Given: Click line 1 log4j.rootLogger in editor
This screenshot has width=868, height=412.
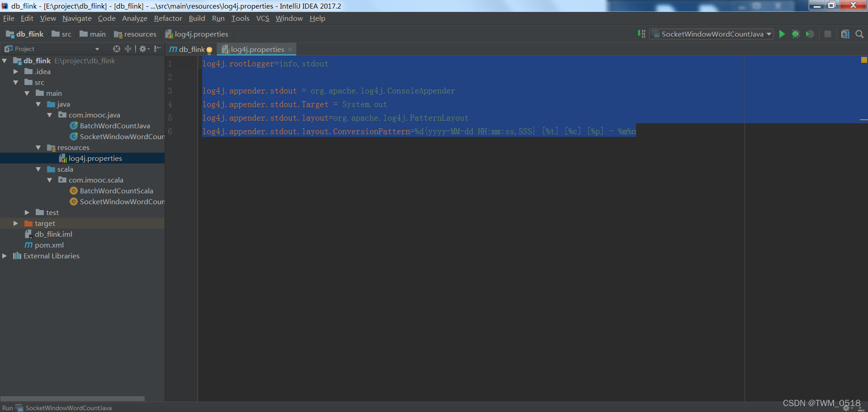Looking at the screenshot, I should [x=265, y=64].
